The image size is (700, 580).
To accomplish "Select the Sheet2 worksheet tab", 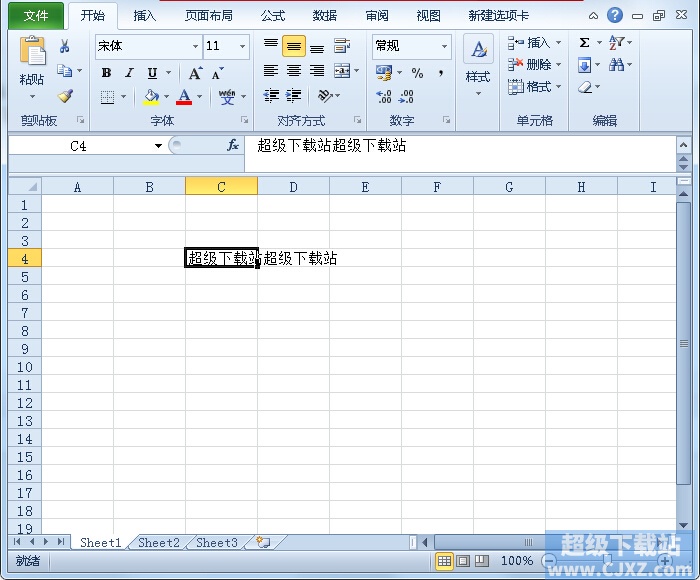I will (x=159, y=542).
